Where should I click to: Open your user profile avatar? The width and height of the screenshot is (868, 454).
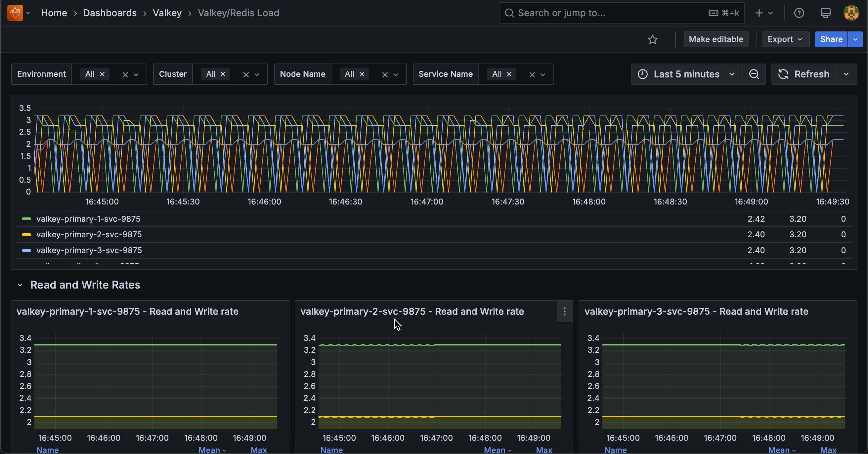pyautogui.click(x=851, y=13)
